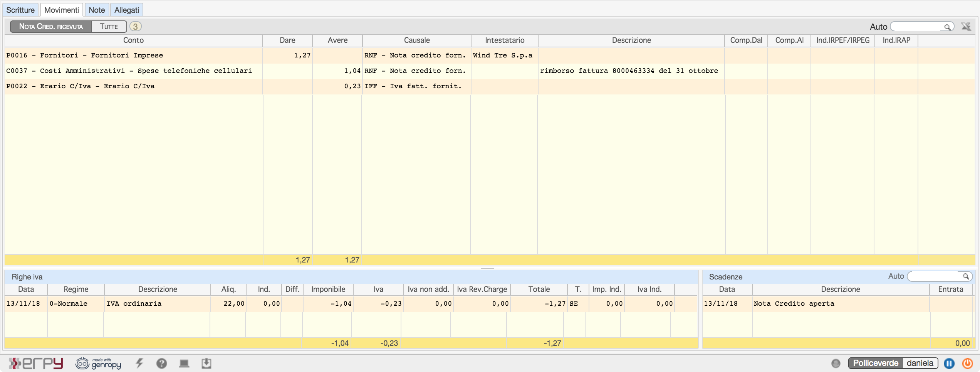Sort by the Intestatario column header
This screenshot has height=372, width=980.
click(x=505, y=40)
